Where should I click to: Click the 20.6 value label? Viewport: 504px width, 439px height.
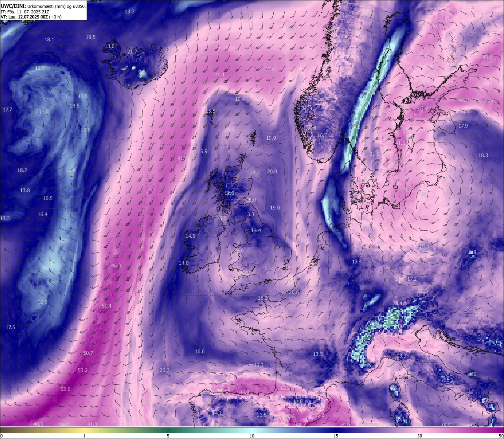coord(294,293)
